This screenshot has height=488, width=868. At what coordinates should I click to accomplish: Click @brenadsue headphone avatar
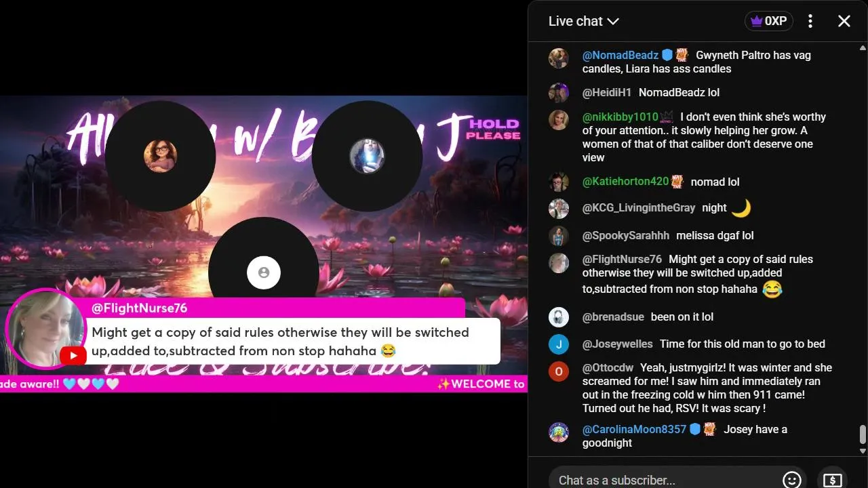(558, 317)
